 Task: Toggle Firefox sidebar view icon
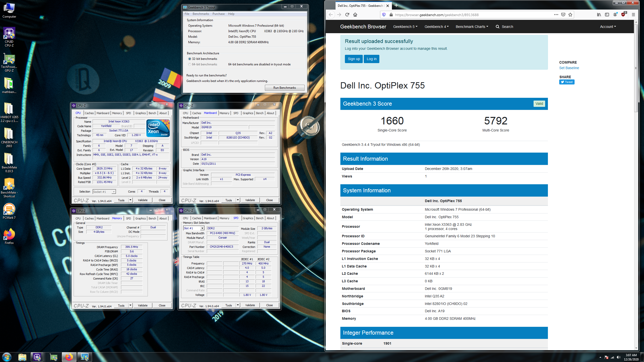coord(607,15)
